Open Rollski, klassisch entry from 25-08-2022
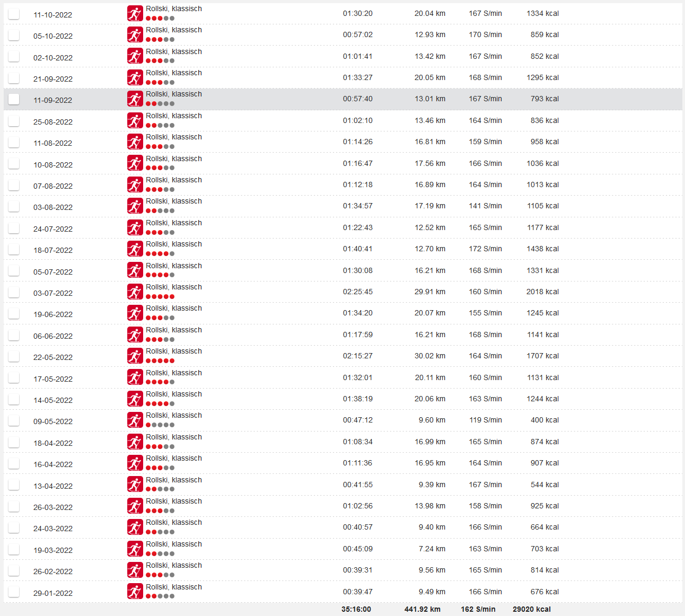Image resolution: width=685 pixels, height=616 pixels. [174, 116]
